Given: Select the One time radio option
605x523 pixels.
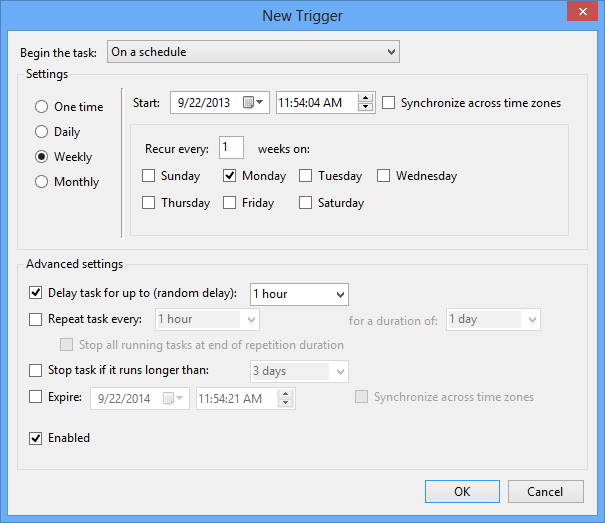Looking at the screenshot, I should point(42,107).
